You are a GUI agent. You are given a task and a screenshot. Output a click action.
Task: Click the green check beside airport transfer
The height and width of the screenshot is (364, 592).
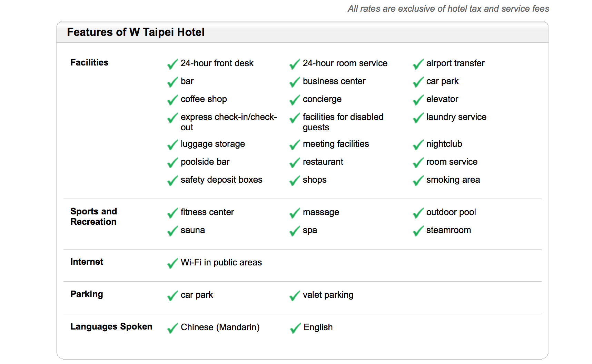pos(418,64)
